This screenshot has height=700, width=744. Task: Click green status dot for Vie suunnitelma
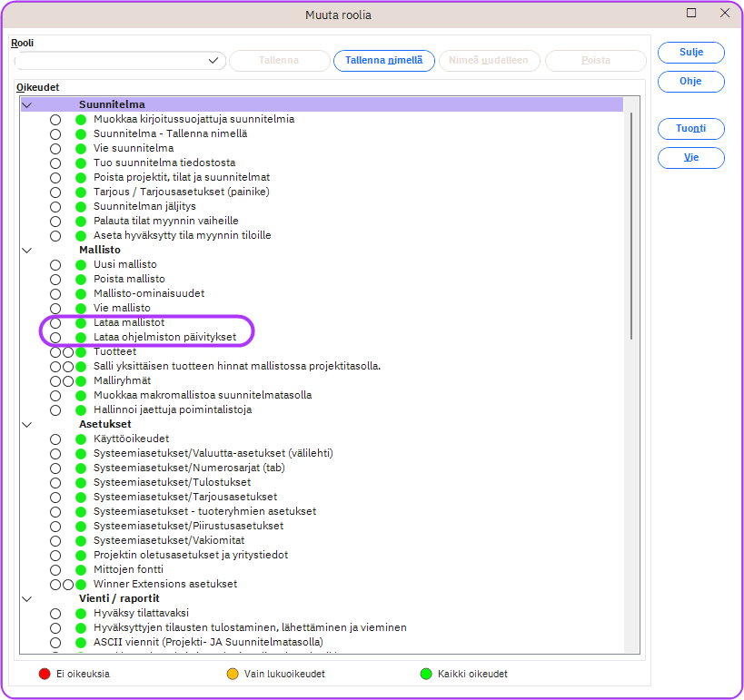click(81, 148)
